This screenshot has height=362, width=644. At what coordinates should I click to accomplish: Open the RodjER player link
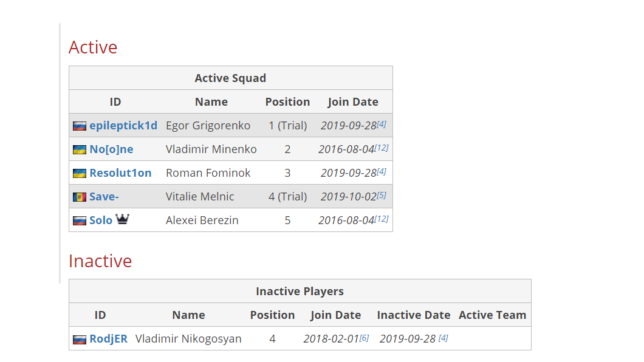[x=108, y=339]
